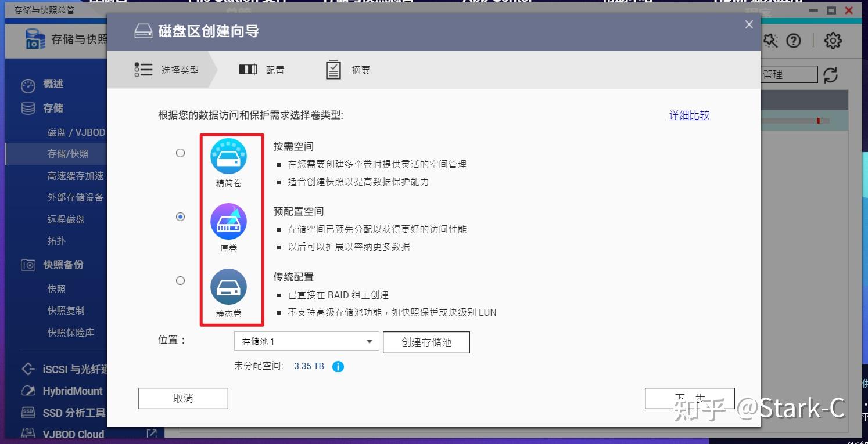Select the 精简卷 radio button
The height and width of the screenshot is (444, 868).
click(180, 153)
